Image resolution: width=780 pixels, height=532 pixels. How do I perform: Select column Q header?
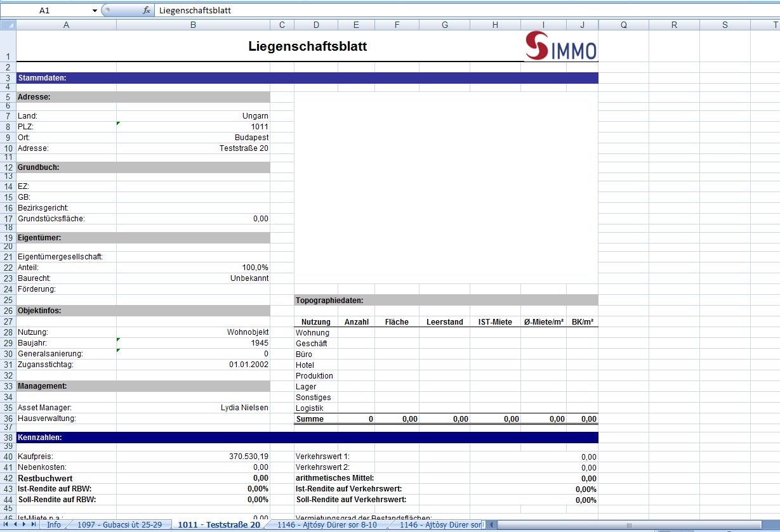[623, 25]
